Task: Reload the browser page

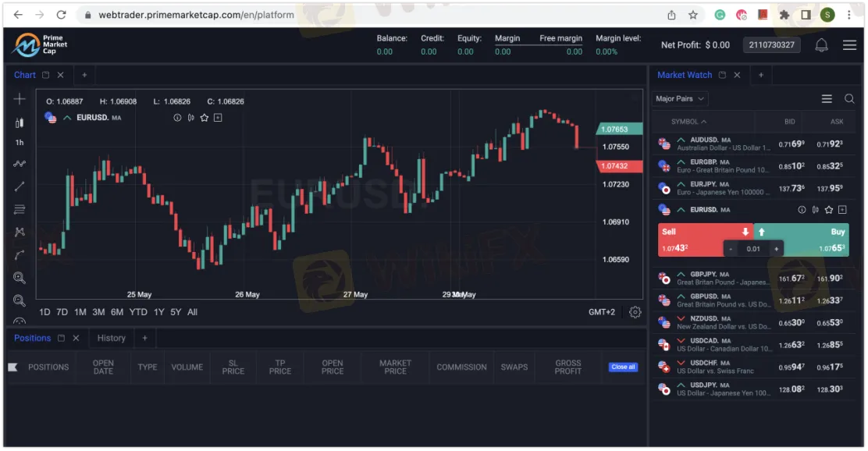Action: click(61, 15)
